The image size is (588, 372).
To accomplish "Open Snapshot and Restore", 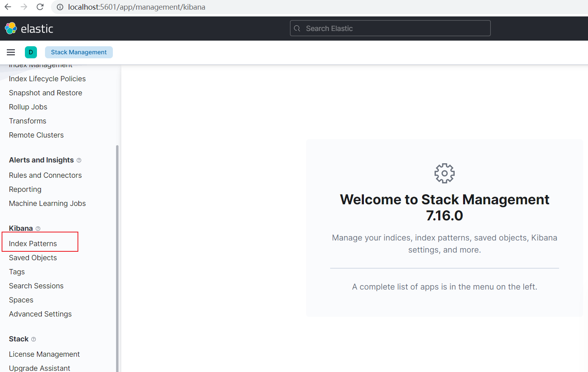I will [45, 93].
